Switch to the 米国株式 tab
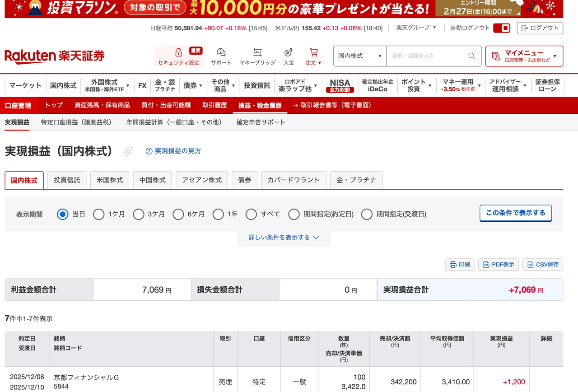The width and height of the screenshot is (578, 392). click(x=109, y=180)
